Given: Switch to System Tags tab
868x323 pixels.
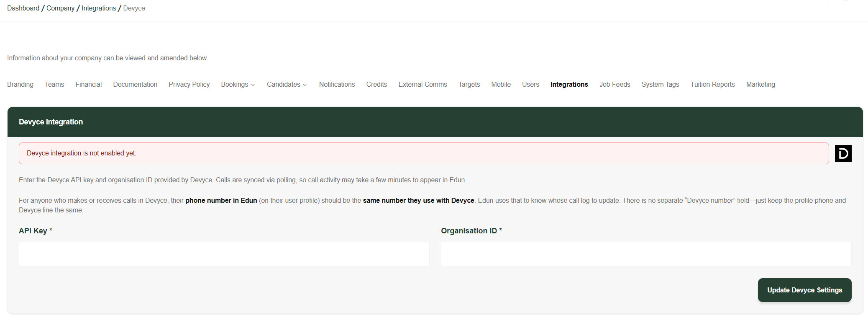Looking at the screenshot, I should (x=660, y=85).
